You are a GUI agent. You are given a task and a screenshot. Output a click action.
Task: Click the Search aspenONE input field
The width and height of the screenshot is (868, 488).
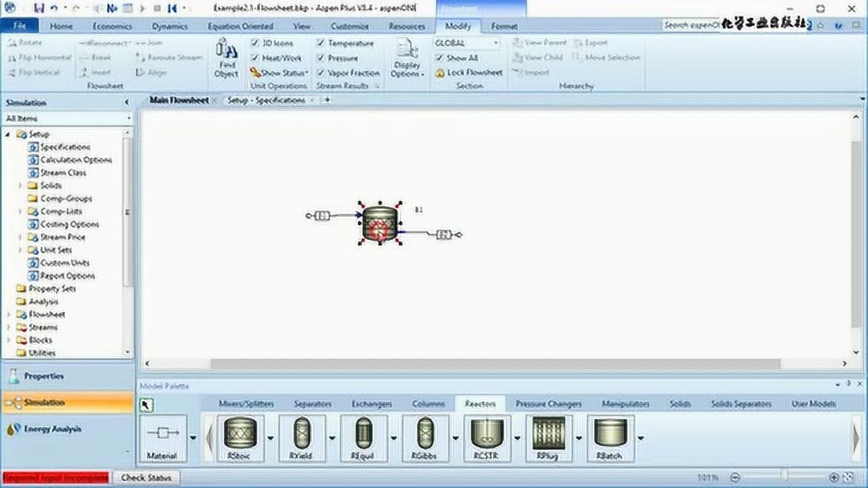point(690,25)
